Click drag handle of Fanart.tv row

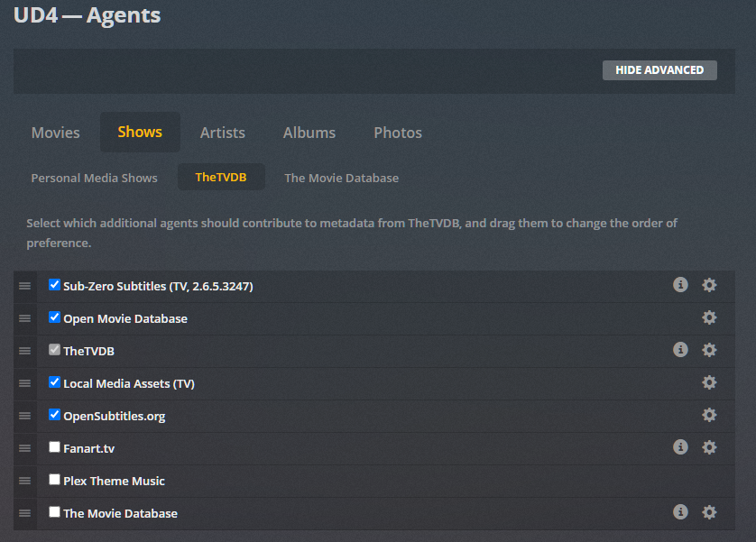point(24,448)
